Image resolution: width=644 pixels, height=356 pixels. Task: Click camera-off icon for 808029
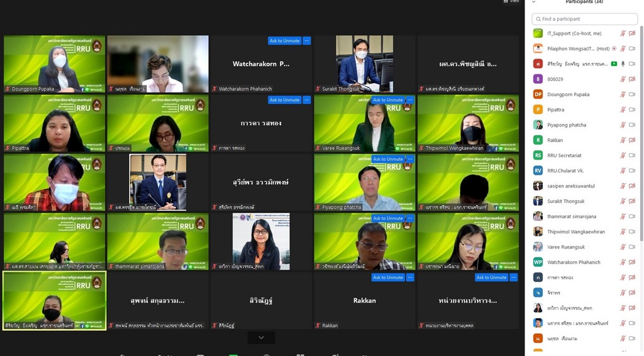pos(632,79)
